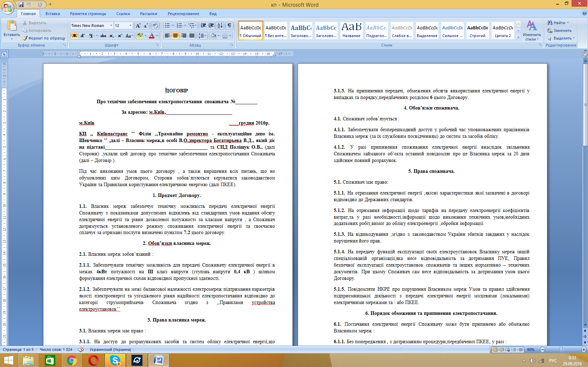
Task: Increase font size with the grow font icon
Action: [138, 26]
